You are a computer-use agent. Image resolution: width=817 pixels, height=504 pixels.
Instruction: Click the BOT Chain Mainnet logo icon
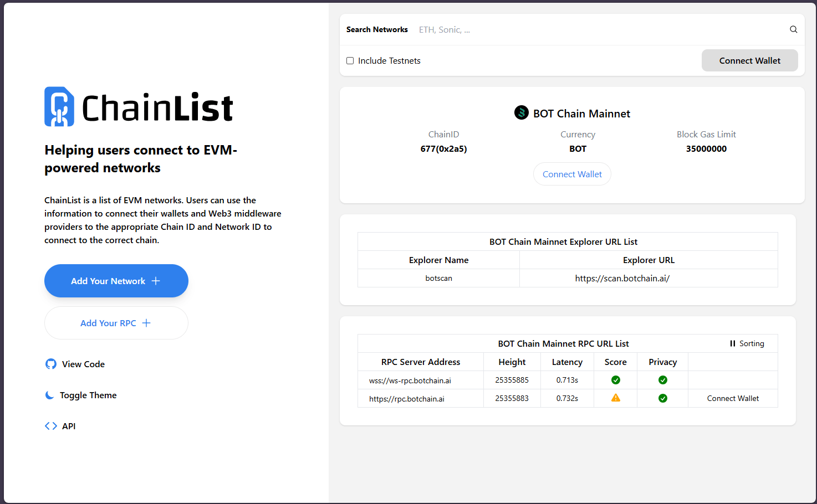click(521, 113)
